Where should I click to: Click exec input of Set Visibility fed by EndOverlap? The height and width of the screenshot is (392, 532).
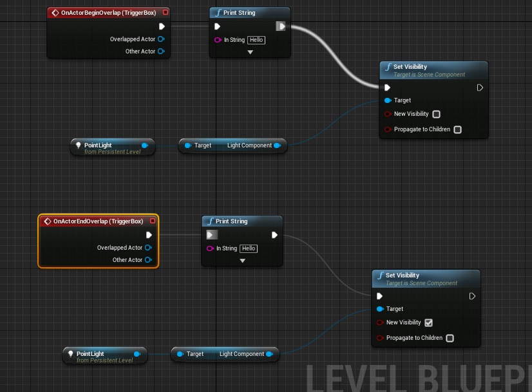[379, 296]
